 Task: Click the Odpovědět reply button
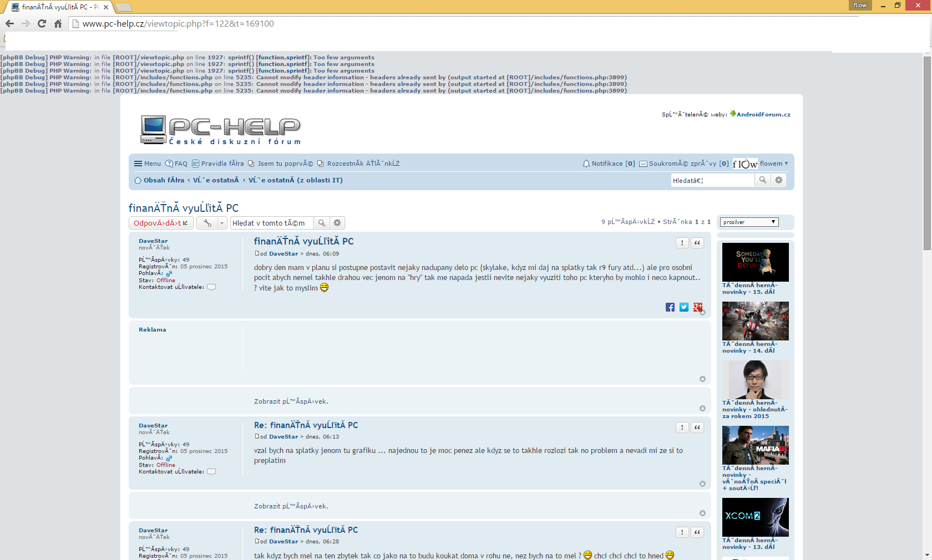161,223
